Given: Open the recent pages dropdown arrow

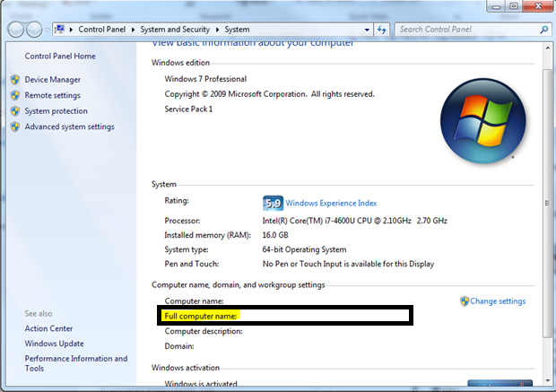Looking at the screenshot, I should [x=48, y=30].
